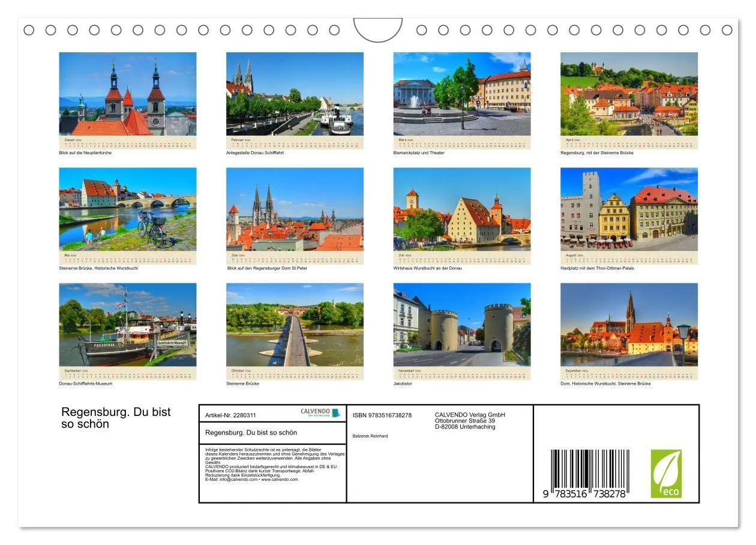Click the green eco leaf icon
The image size is (756, 545).
click(x=666, y=474)
